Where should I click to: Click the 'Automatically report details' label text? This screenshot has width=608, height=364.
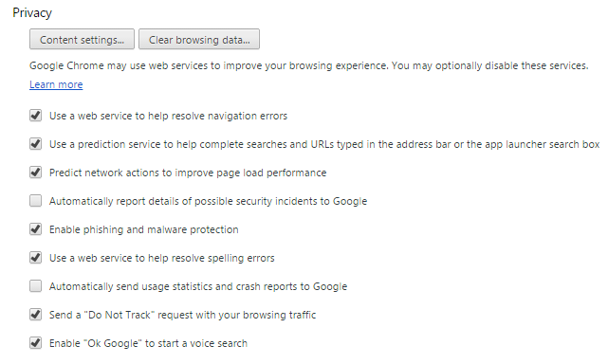pyautogui.click(x=209, y=201)
